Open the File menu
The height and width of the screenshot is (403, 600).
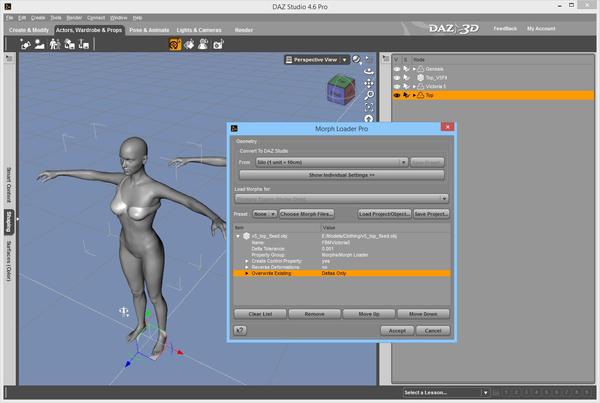[10, 18]
